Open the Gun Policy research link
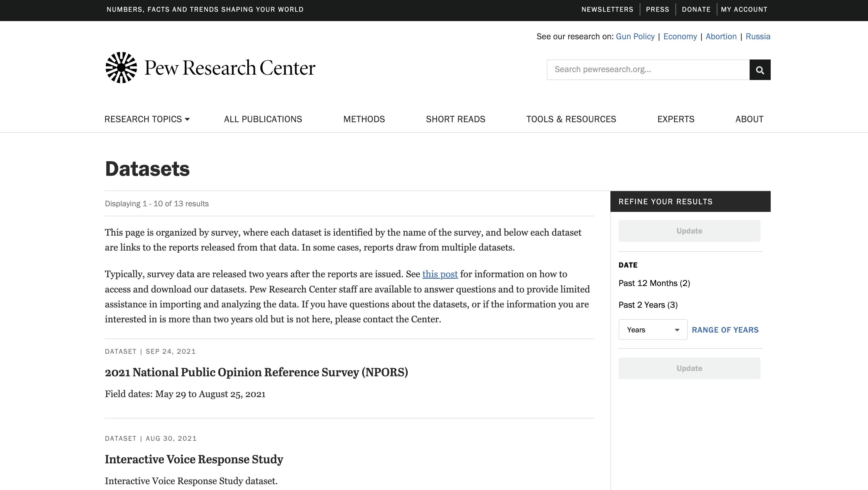 [x=635, y=36]
